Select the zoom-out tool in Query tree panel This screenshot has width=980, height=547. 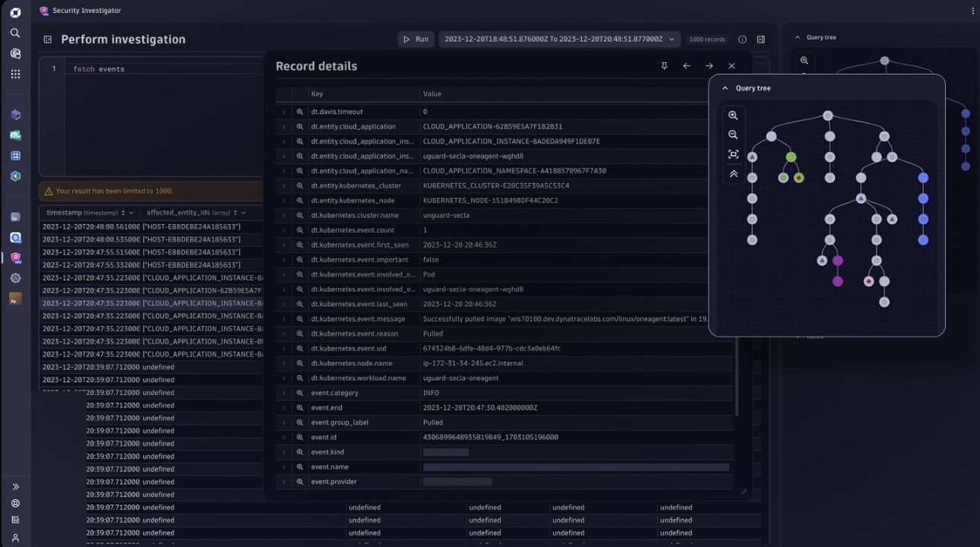[x=733, y=134]
